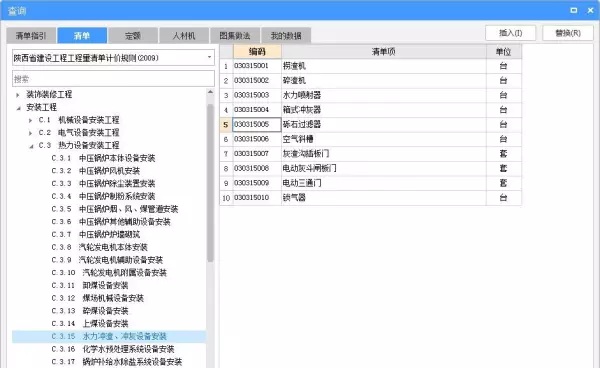Select code cell 030315004
The image size is (600, 368).
coord(257,110)
